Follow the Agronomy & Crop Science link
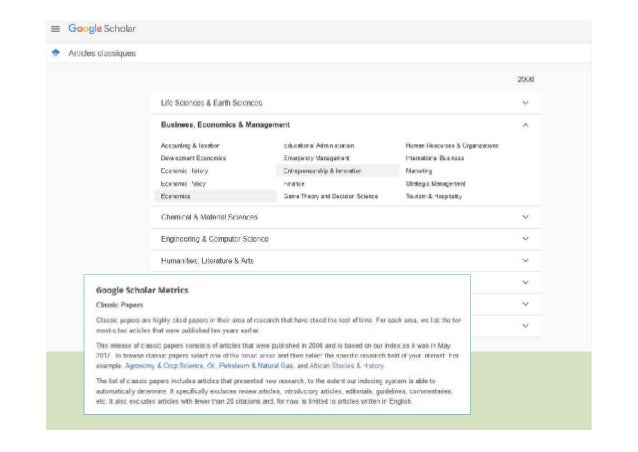 164,366
